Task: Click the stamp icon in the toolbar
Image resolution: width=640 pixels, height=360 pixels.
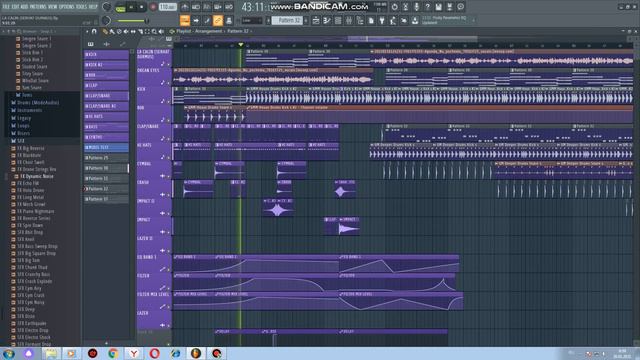Action: pos(229,20)
